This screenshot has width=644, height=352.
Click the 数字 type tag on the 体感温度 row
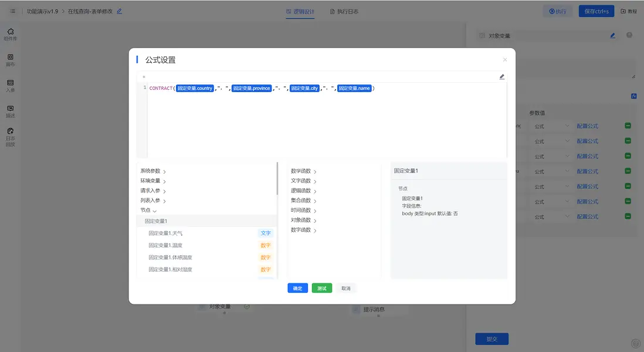coord(266,258)
